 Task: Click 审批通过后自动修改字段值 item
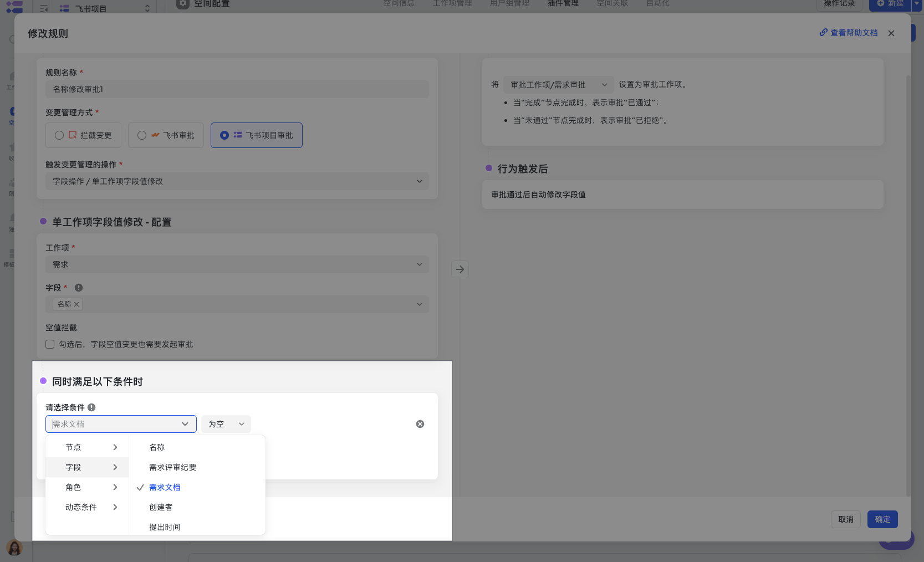click(683, 195)
